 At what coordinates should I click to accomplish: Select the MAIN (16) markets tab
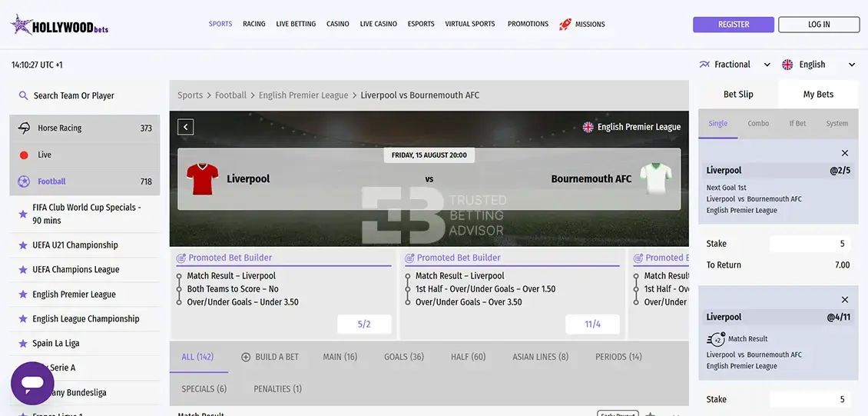340,358
